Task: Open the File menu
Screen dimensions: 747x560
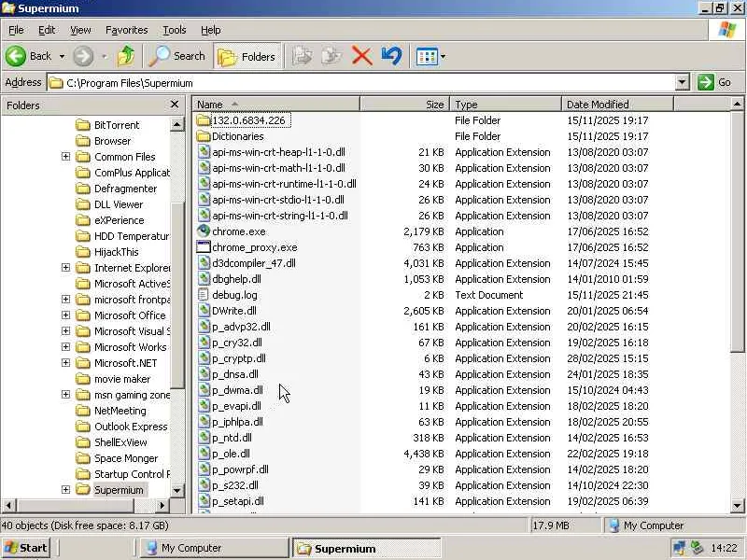Action: [x=16, y=30]
